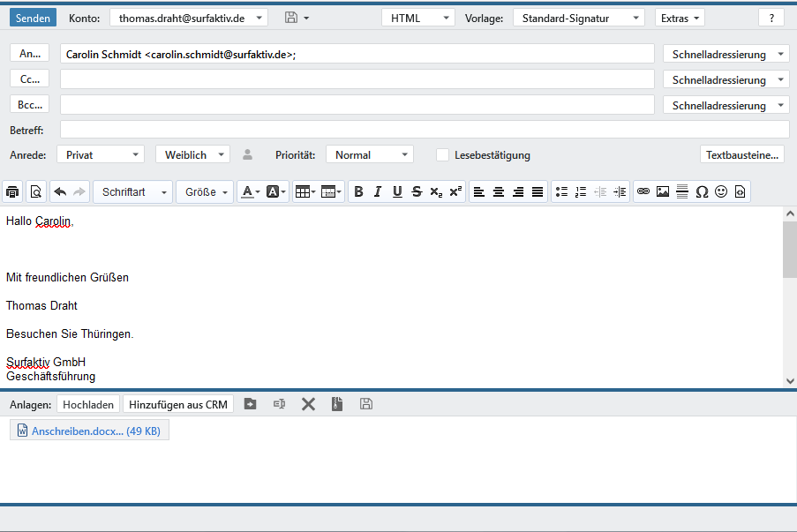797x532 pixels.
Task: Toggle bold formatting
Action: point(358,191)
